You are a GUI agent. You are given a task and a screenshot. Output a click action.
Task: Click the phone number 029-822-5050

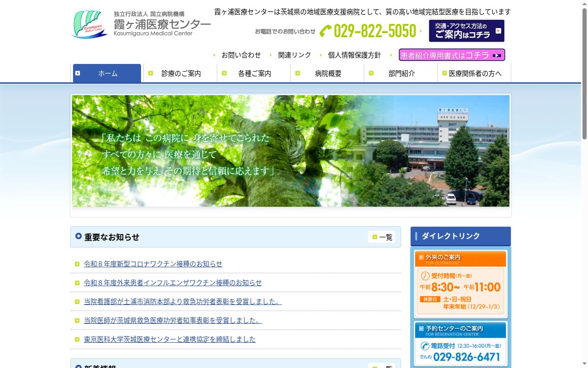[x=375, y=31]
